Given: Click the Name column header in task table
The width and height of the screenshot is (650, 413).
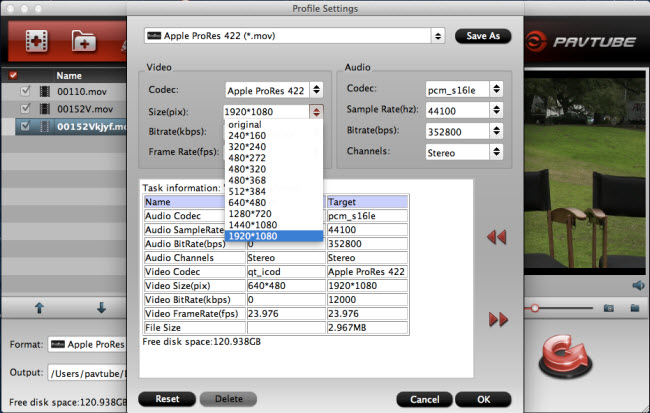Looking at the screenshot, I should pyautogui.click(x=185, y=202).
